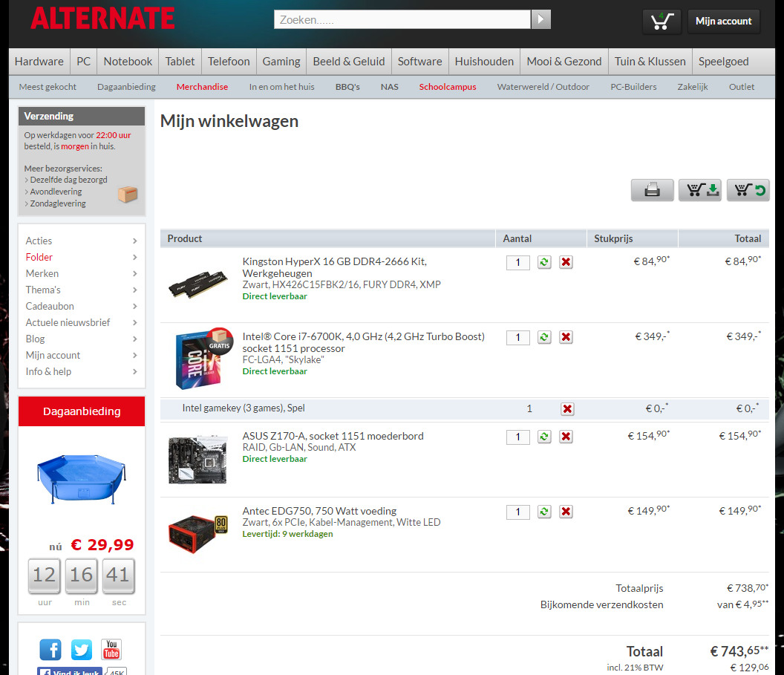Open the Huishouden category menu

485,62
